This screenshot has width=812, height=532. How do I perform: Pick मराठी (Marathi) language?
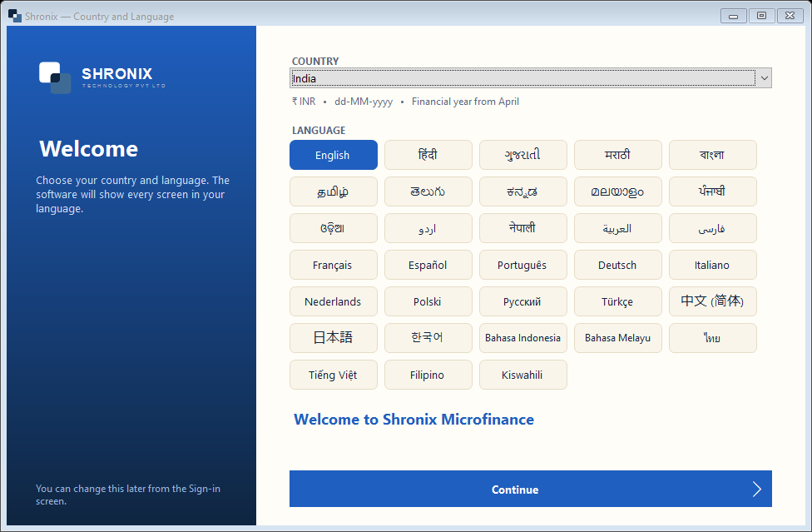(x=618, y=155)
